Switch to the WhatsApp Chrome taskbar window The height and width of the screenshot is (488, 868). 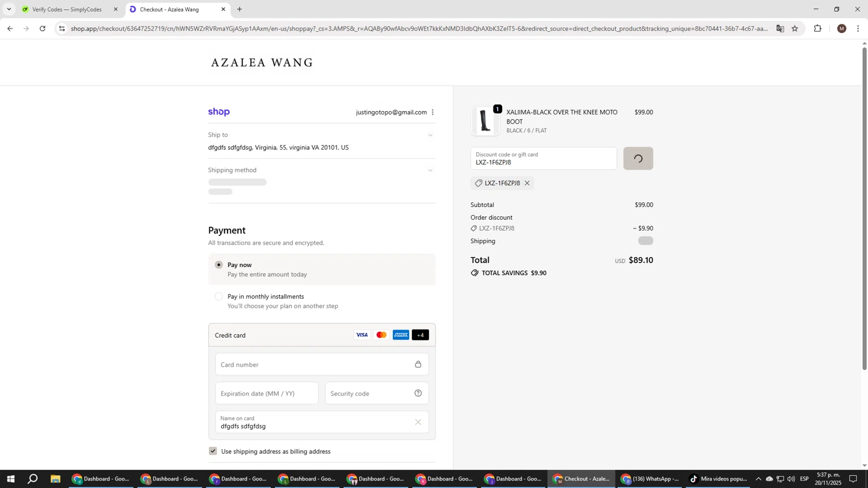coord(649,479)
